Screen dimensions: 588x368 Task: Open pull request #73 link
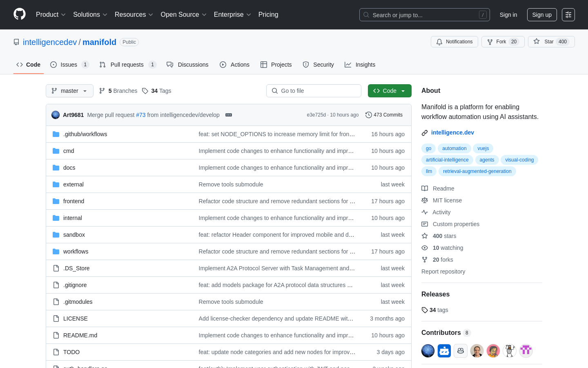pos(140,115)
